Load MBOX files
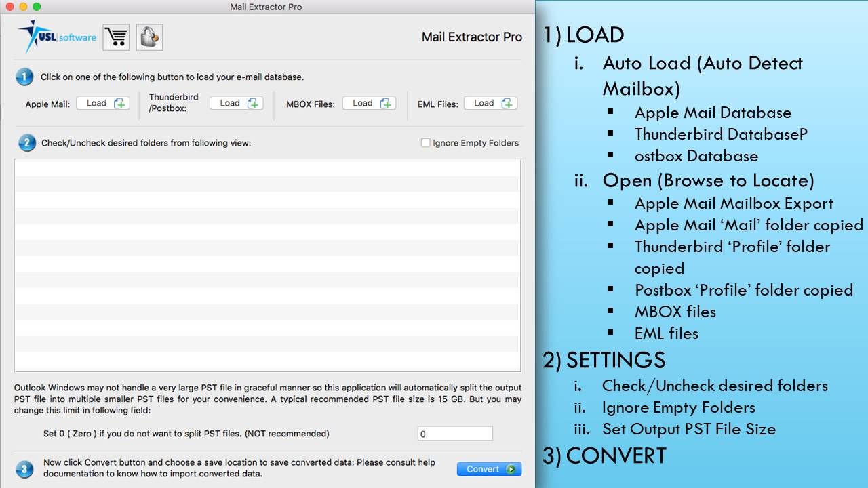Screen dimensions: 868x488 point(370,103)
